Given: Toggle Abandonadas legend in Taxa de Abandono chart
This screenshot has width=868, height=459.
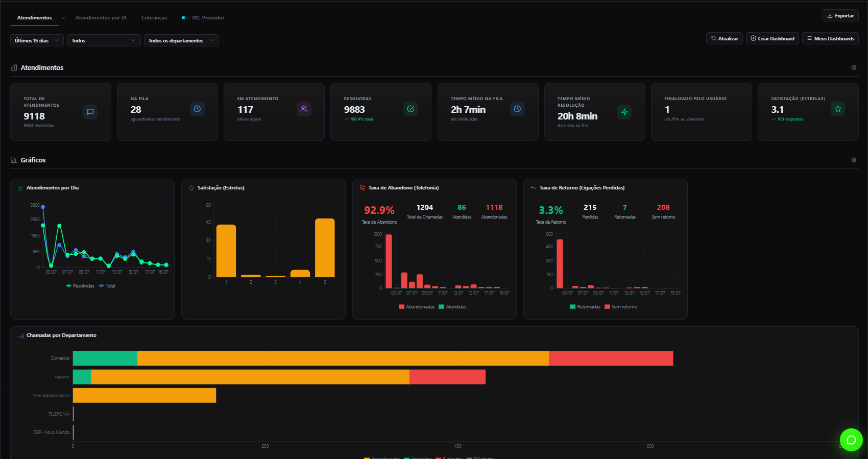Looking at the screenshot, I should coord(417,307).
